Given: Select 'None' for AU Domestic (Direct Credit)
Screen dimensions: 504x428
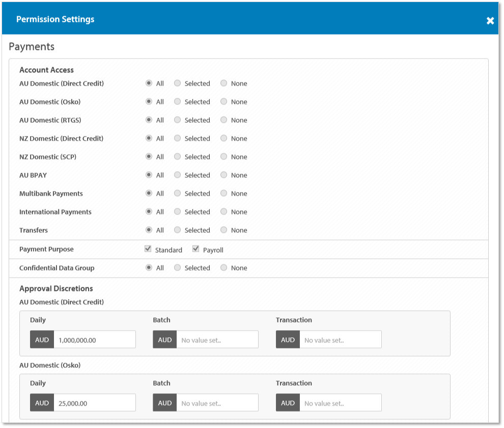Looking at the screenshot, I should point(224,84).
